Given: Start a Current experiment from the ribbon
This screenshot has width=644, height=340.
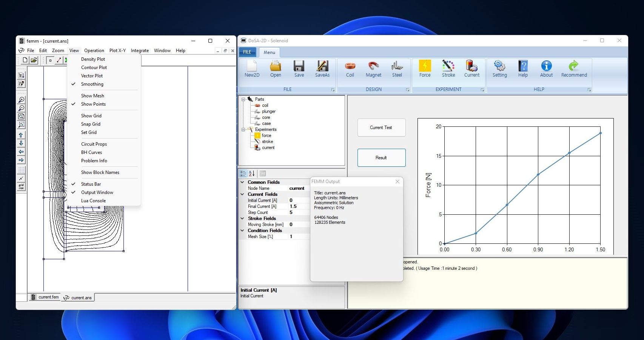Looking at the screenshot, I should [x=472, y=69].
